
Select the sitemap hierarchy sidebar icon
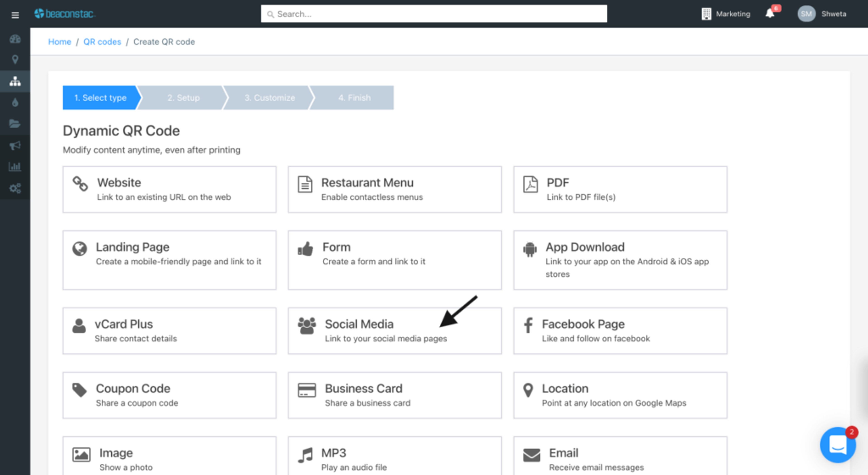(15, 81)
